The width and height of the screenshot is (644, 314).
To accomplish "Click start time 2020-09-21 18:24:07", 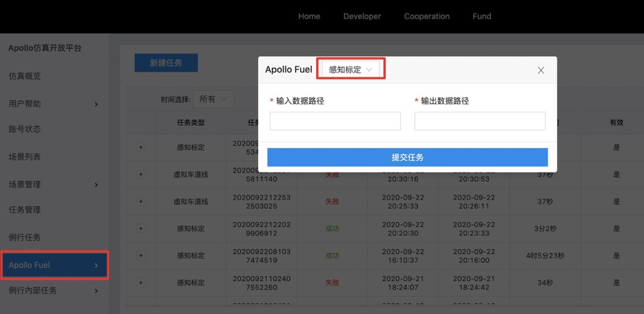I will (x=403, y=283).
